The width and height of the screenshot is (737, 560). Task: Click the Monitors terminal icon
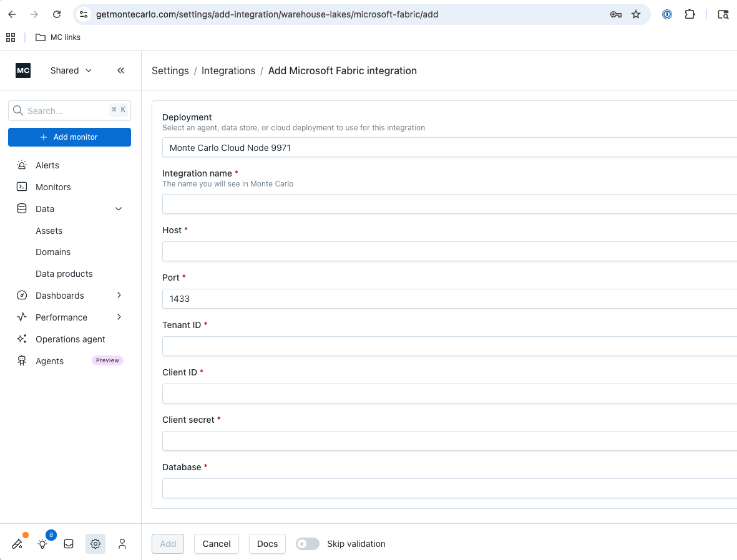[22, 186]
